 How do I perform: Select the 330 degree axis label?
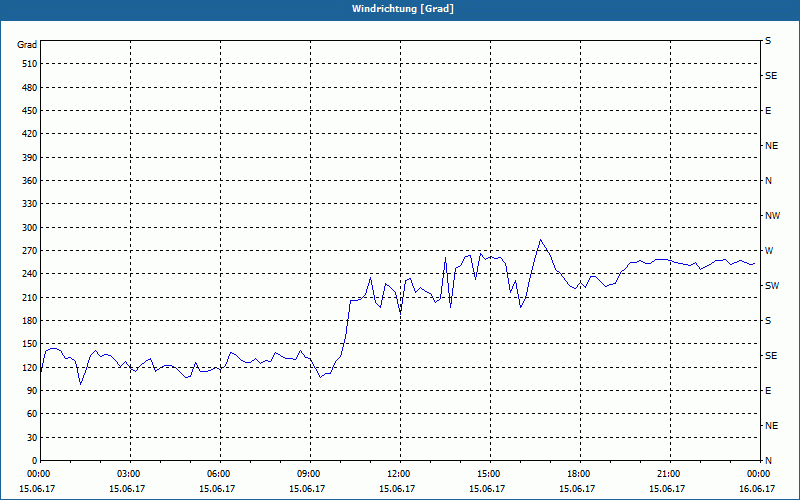[30, 204]
